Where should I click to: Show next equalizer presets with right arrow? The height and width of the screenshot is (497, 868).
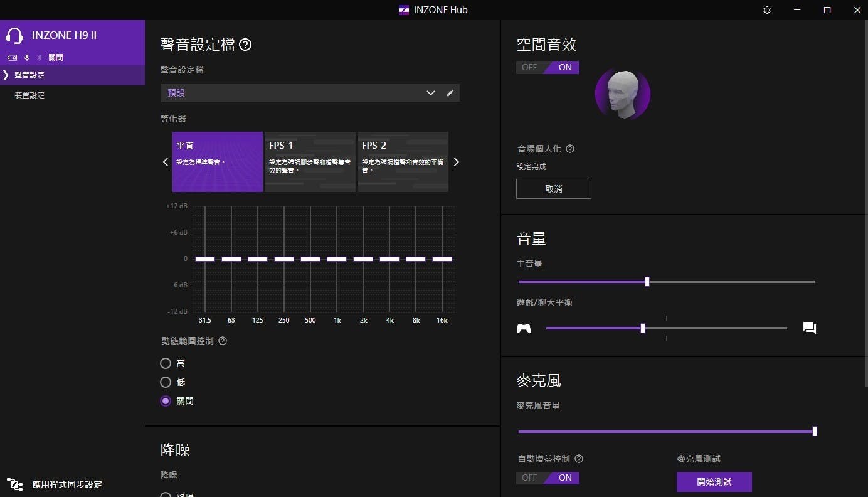click(457, 162)
